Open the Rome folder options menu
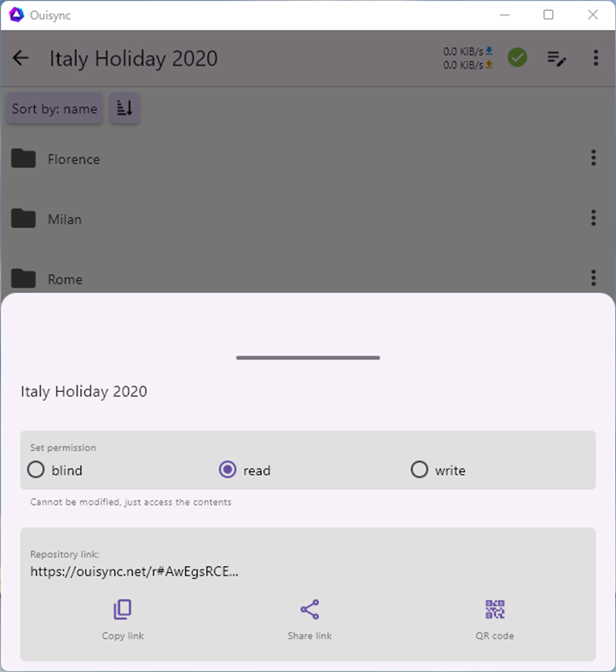The width and height of the screenshot is (616, 672). pyautogui.click(x=593, y=278)
